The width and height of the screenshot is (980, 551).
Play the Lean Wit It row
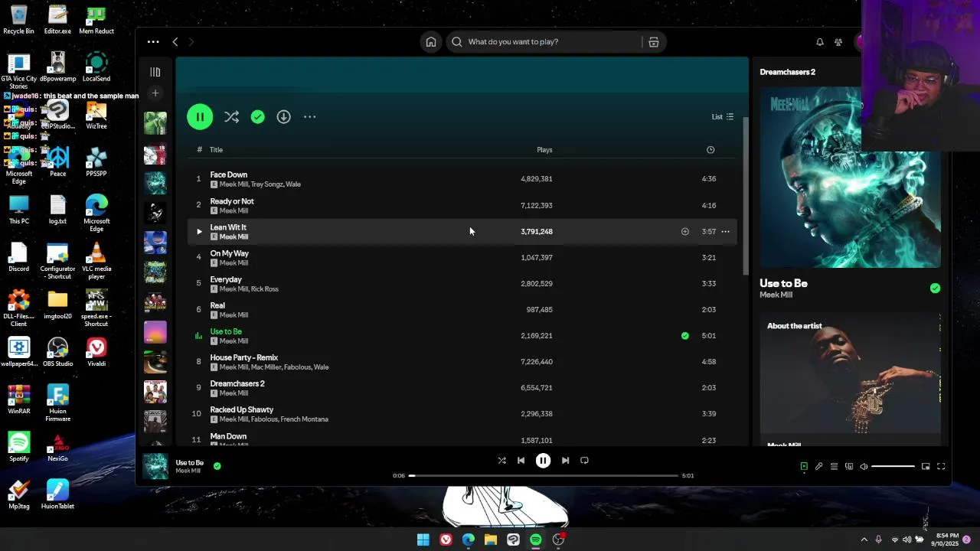pyautogui.click(x=199, y=231)
